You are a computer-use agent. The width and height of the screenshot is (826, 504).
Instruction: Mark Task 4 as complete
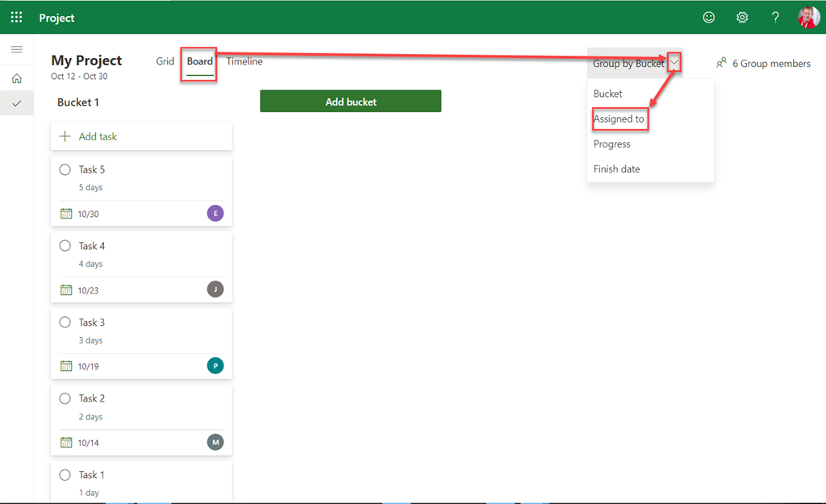pos(65,246)
